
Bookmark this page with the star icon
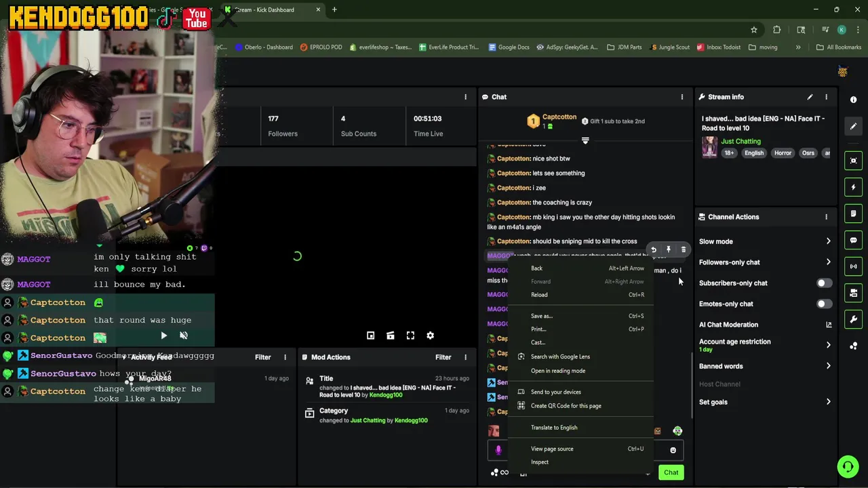tap(753, 30)
